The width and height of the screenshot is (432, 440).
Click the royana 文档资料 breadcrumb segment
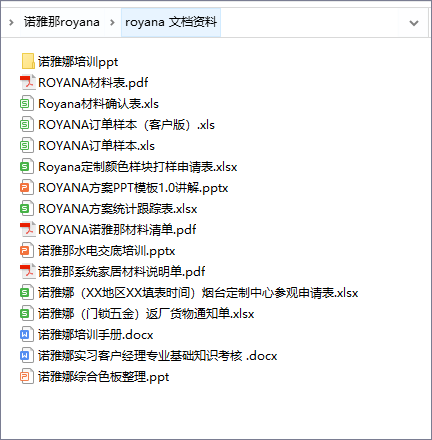pyautogui.click(x=171, y=22)
